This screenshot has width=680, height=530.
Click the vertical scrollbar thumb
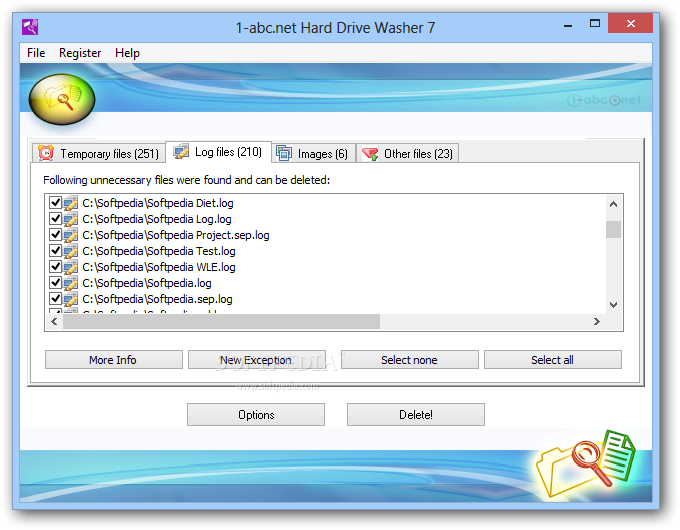click(613, 229)
